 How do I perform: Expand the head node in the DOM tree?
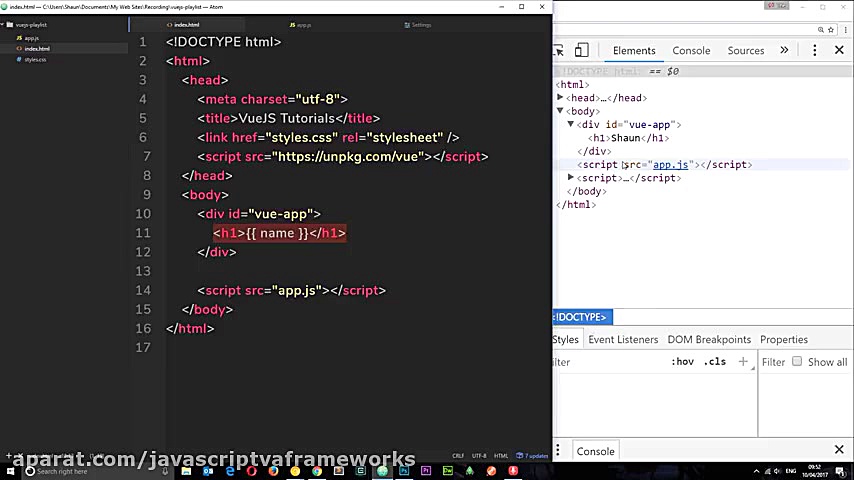[x=560, y=98]
